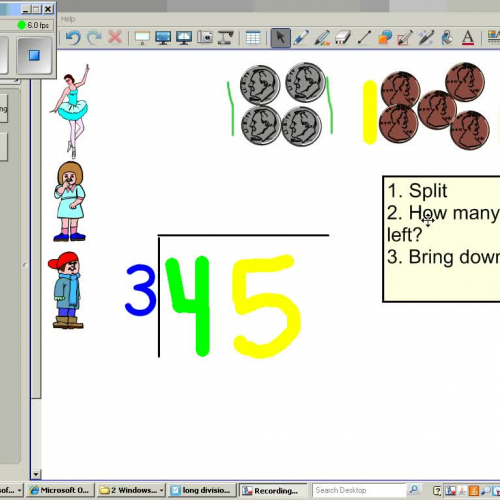The height and width of the screenshot is (500, 500).
Task: Click the '1. Split' text line
Action: coord(417,191)
